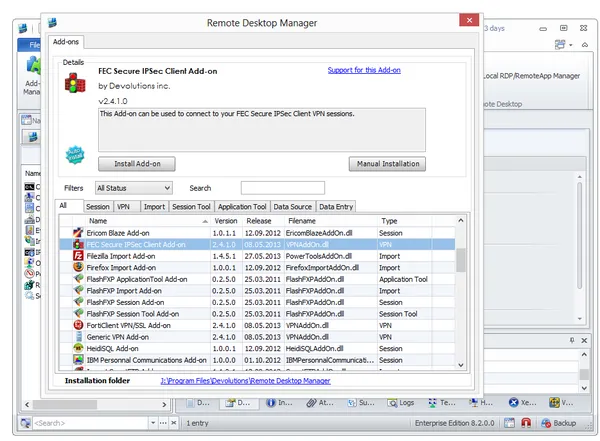Click the Version column header
The width and height of the screenshot is (600, 441).
(x=226, y=221)
